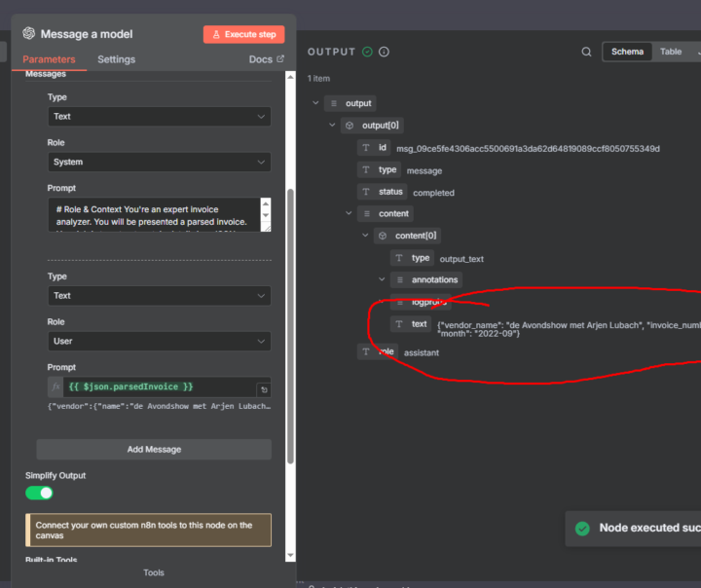
Task: Open the Docs link
Action: (x=266, y=59)
